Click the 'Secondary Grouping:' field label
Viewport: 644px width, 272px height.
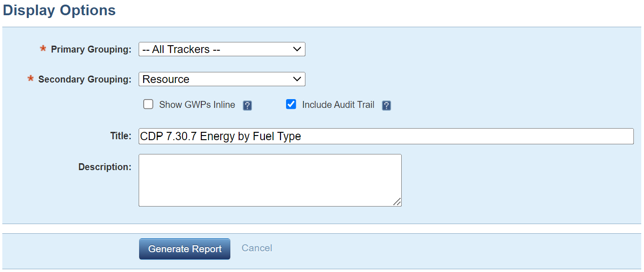point(85,79)
